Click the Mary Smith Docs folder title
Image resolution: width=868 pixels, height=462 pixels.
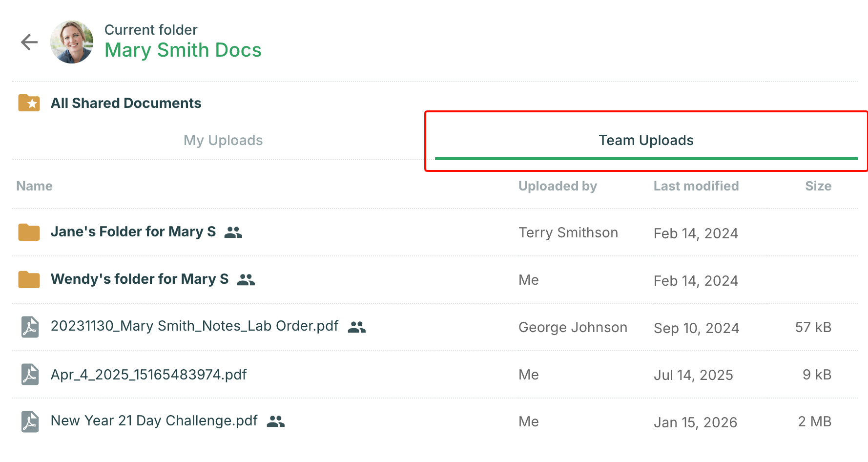[x=183, y=50]
